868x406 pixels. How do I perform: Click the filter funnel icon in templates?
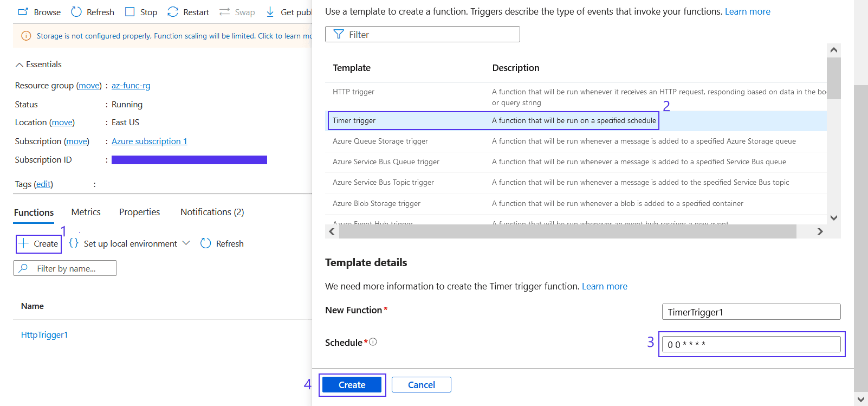tap(339, 34)
